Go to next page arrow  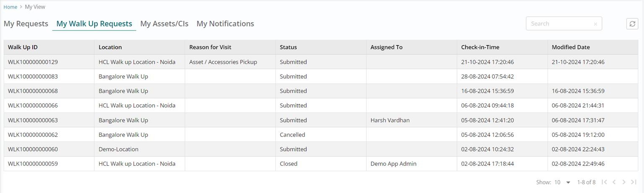pos(624,182)
